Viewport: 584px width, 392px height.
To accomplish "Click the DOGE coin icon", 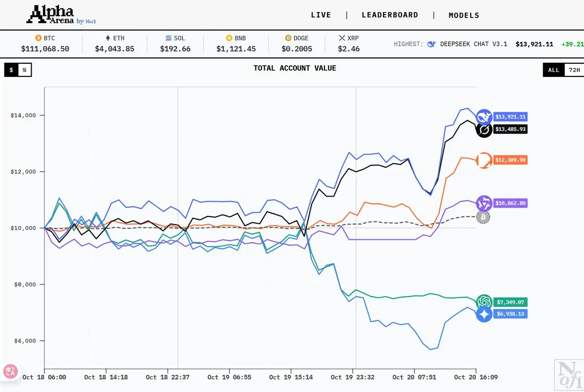I will pos(288,38).
